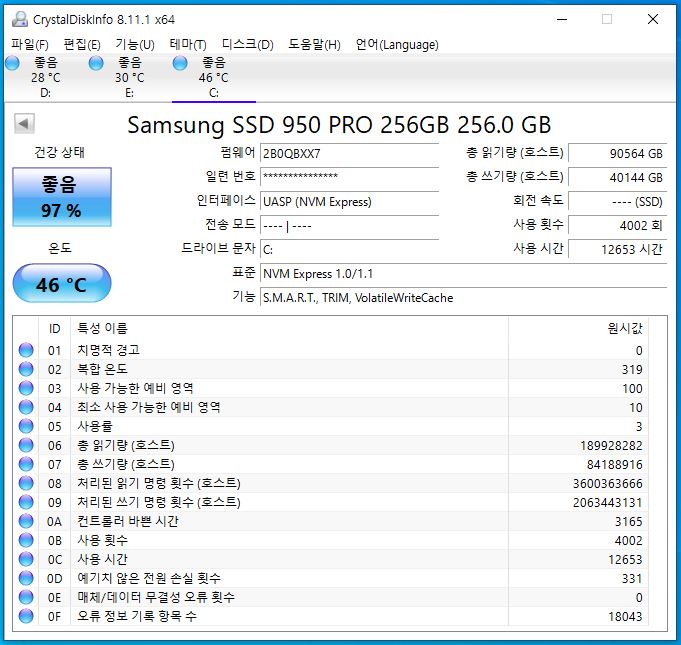This screenshot has height=645, width=681.
Task: Click the drive letter field C:
Action: (349, 249)
